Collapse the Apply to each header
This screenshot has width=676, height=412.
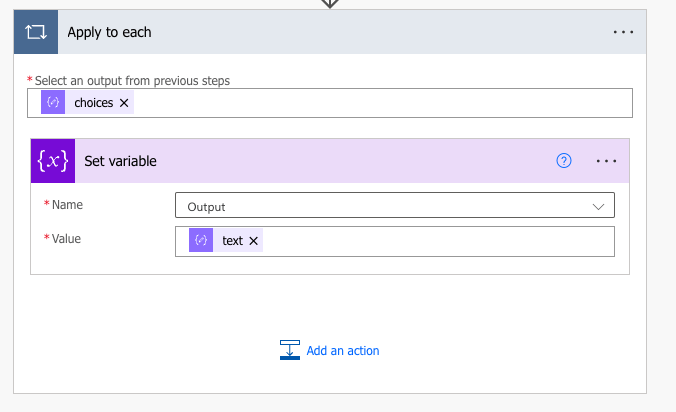(x=330, y=32)
